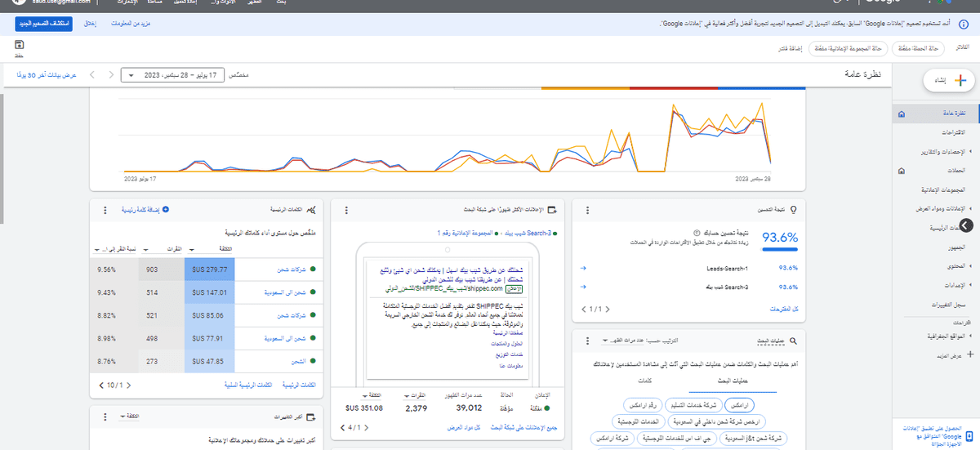Open cost metric dropdown in biggest changes card
This screenshot has width=980, height=450.
click(127, 417)
